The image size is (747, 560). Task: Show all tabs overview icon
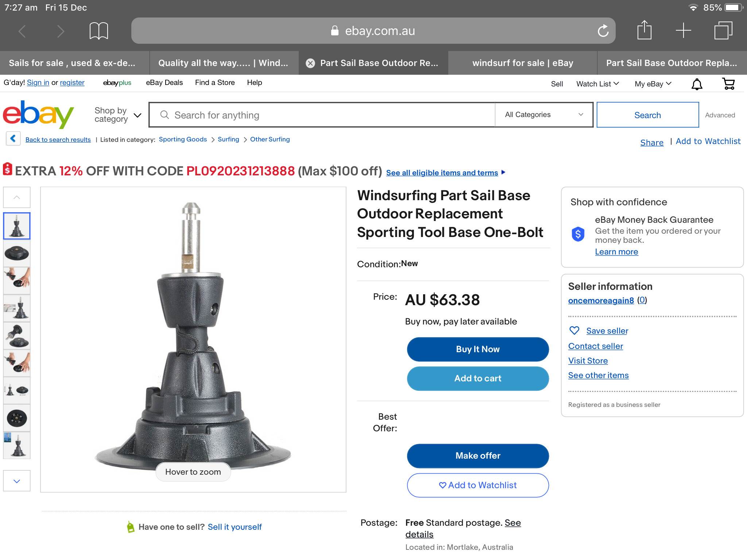coord(723,30)
